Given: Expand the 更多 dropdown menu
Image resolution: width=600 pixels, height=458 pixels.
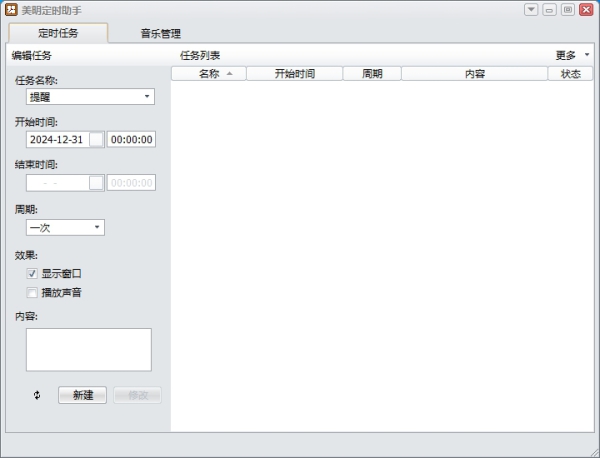Looking at the screenshot, I should click(x=571, y=55).
